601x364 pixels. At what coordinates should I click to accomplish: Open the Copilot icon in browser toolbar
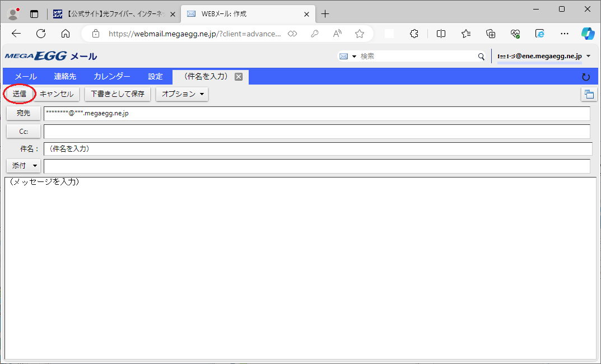(587, 34)
